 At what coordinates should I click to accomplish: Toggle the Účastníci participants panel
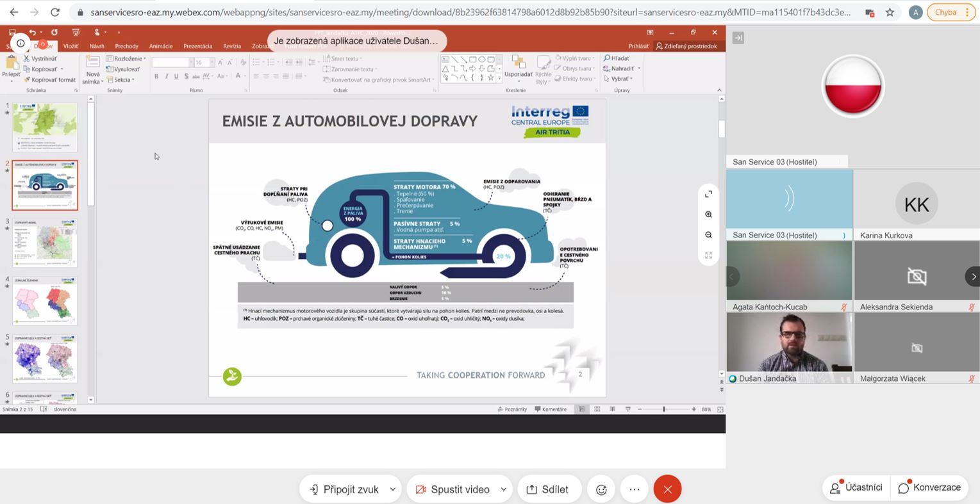coord(856,488)
